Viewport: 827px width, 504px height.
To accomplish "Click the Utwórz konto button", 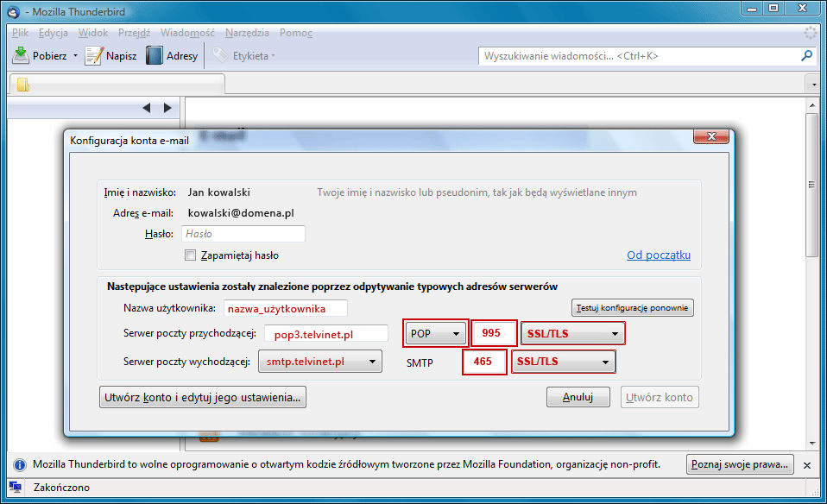I will click(660, 398).
